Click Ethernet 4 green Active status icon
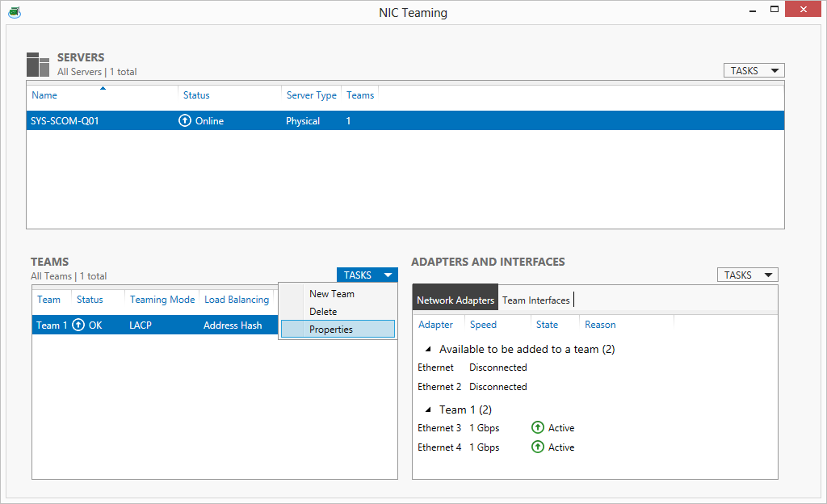Screen dimensions: 827x504 tap(538, 447)
